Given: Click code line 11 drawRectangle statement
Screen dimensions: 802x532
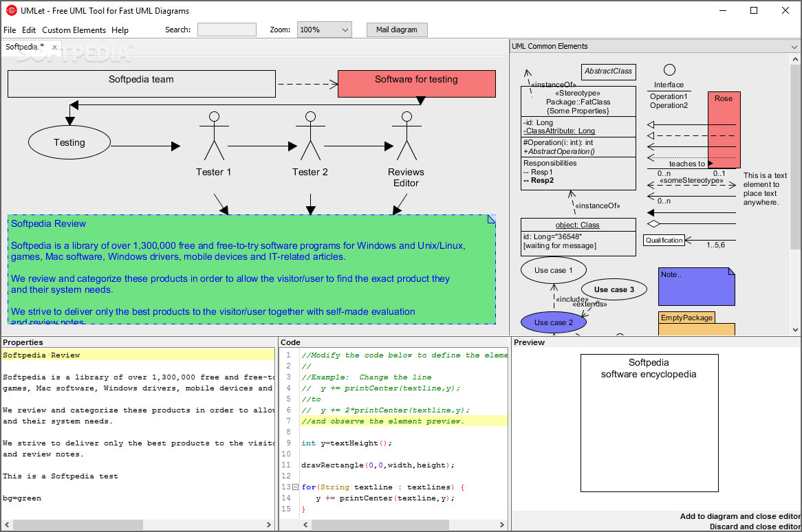Looking at the screenshot, I should click(x=378, y=465).
